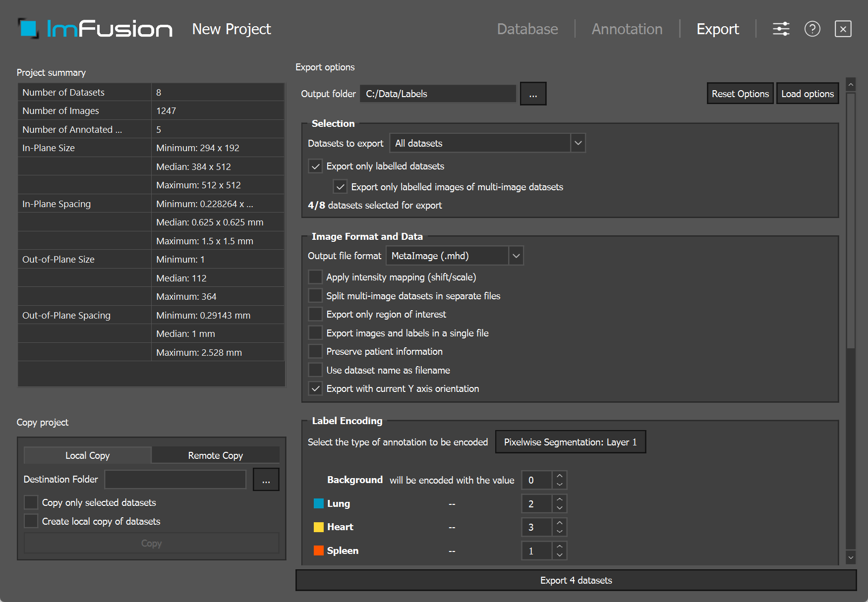Click the Heart yellow color swatch
868x602 pixels.
tap(319, 527)
